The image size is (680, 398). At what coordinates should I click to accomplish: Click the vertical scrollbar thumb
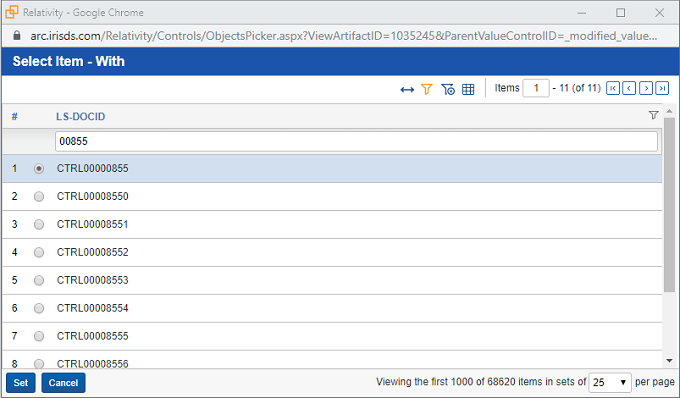pyautogui.click(x=669, y=204)
